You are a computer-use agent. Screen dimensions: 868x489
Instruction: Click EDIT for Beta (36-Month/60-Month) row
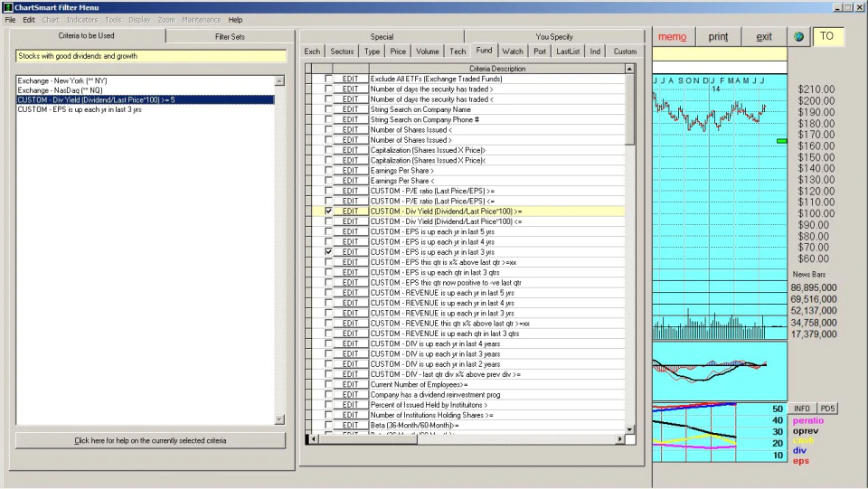[x=351, y=425]
